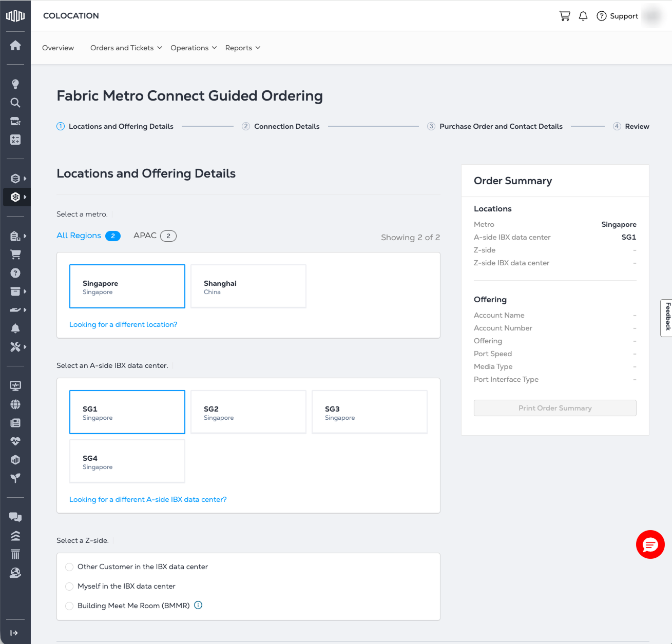Expand the sidebar with the arrow icon
The width and height of the screenshot is (672, 644).
[14, 633]
